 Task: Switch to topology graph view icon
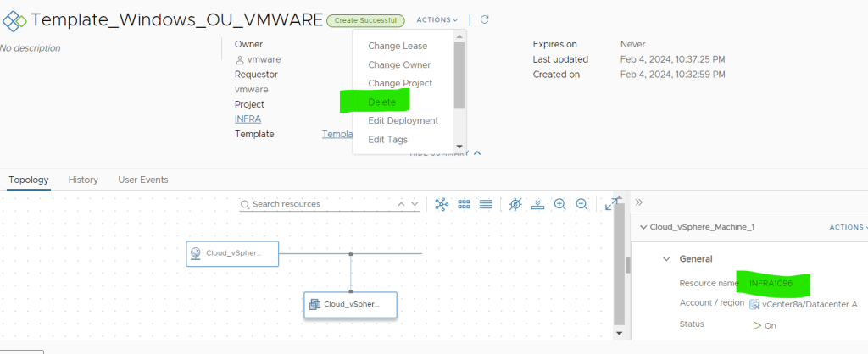(441, 204)
